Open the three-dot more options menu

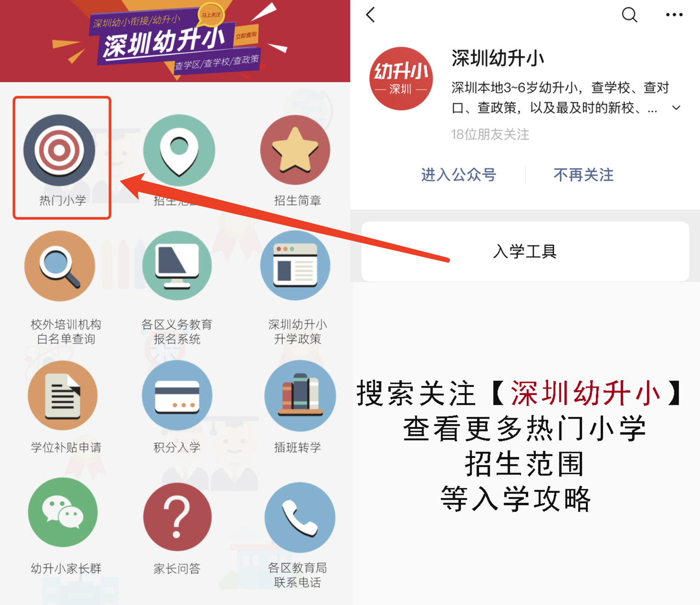pyautogui.click(x=674, y=15)
